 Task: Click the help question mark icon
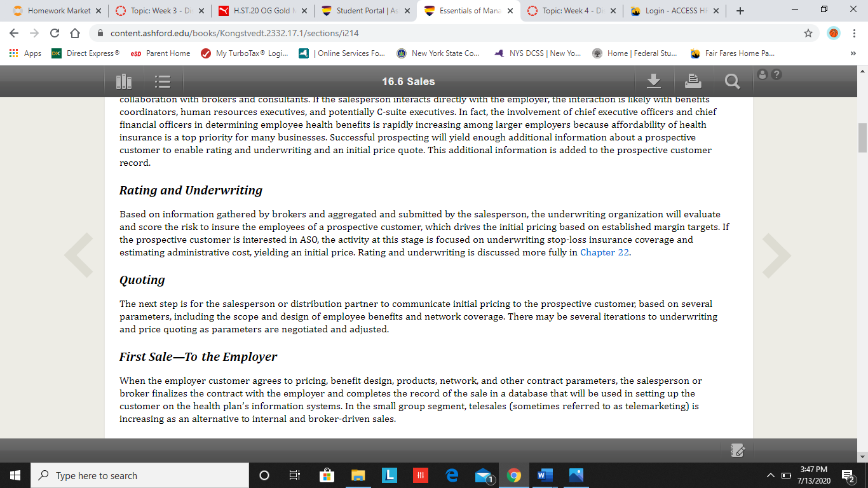pos(776,74)
